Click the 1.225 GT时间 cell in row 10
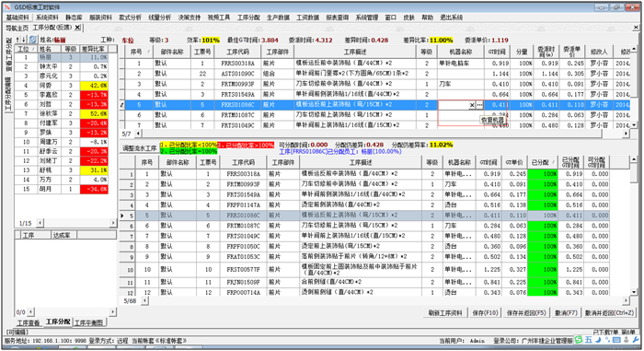Viewport: 644px width, 351px height. click(x=489, y=270)
